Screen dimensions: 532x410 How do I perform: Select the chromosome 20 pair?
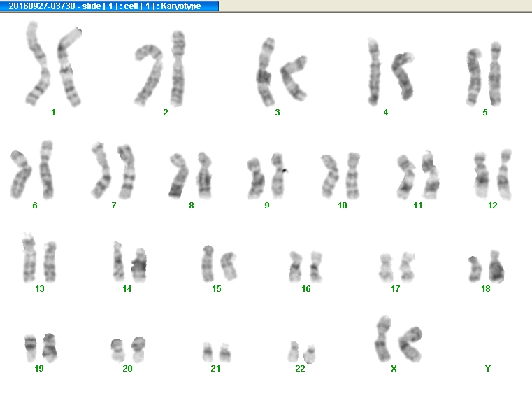click(x=128, y=350)
